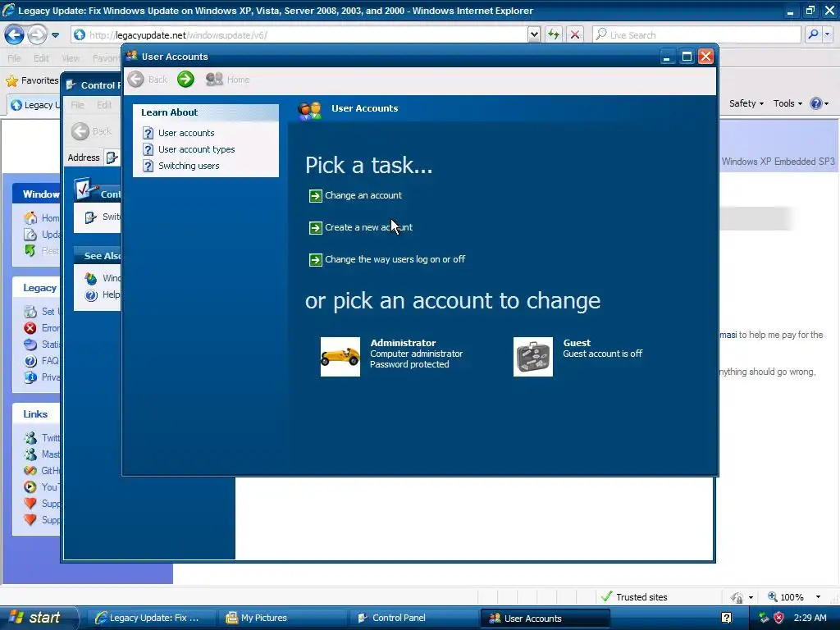The height and width of the screenshot is (630, 840).
Task: Open the 'Switching users' help topic
Action: pyautogui.click(x=189, y=166)
